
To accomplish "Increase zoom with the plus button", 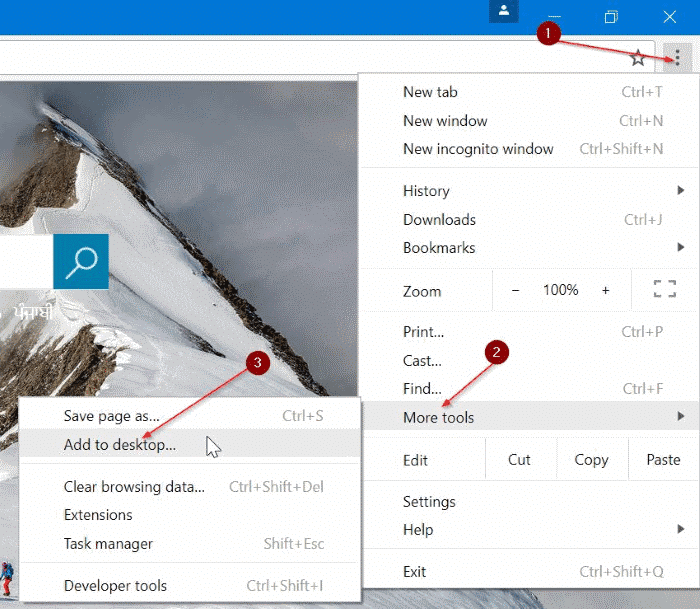I will pos(605,290).
